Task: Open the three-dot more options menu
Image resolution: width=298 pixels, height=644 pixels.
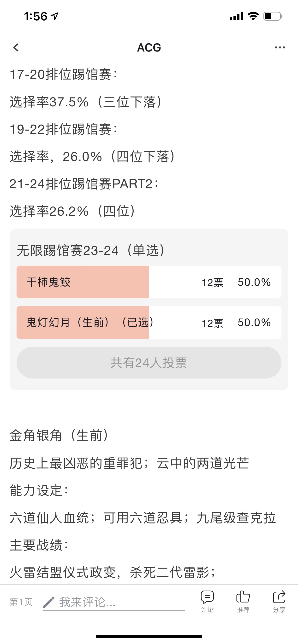Action: click(x=280, y=47)
